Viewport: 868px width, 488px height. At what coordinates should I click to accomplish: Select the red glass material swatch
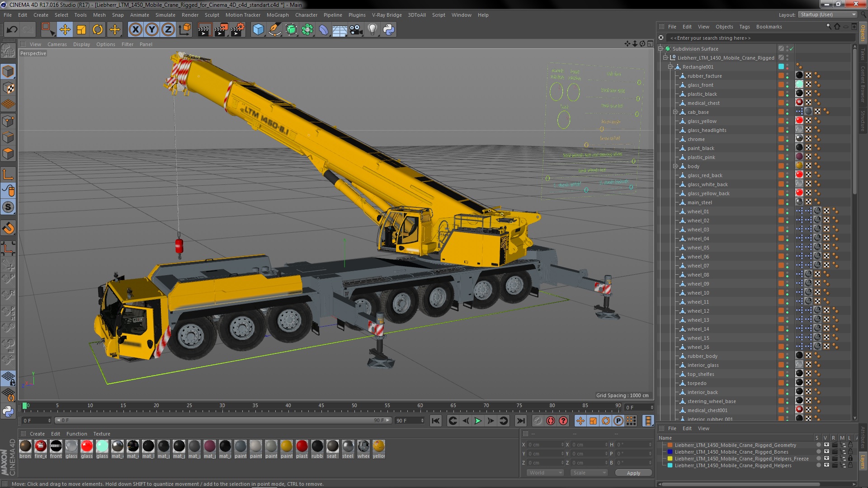[87, 446]
